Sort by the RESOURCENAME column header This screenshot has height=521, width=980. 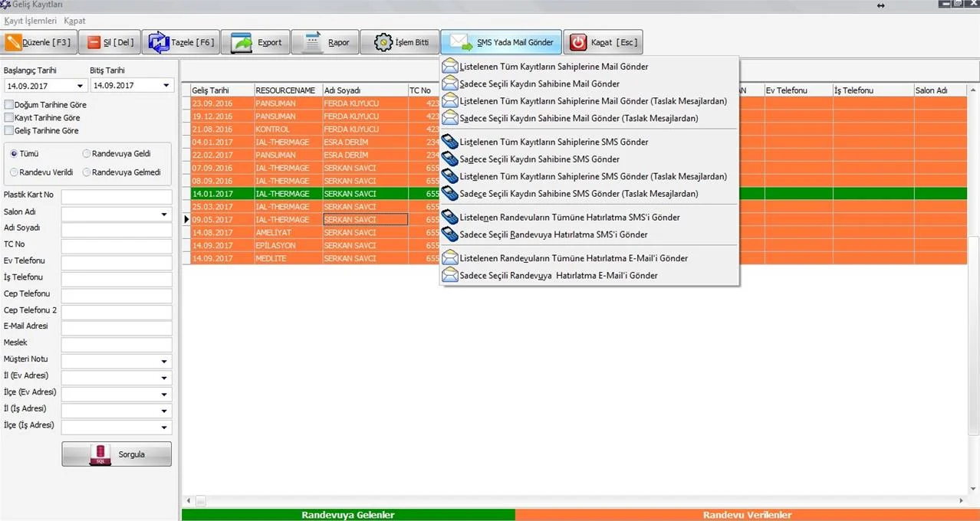click(288, 90)
